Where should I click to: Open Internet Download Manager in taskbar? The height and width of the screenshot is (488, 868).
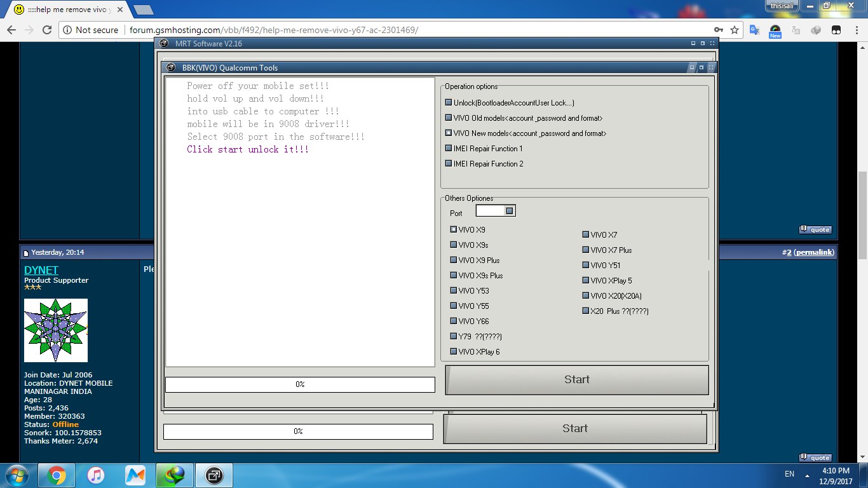point(173,475)
